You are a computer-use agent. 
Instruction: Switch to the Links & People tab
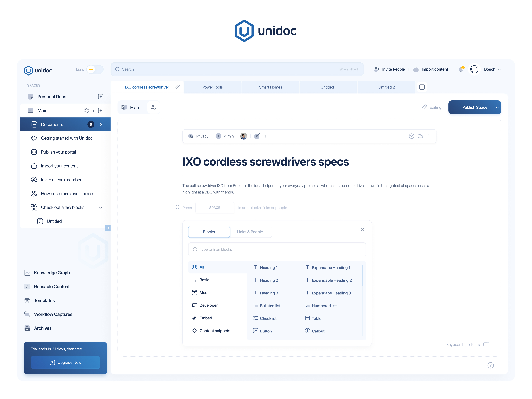pyautogui.click(x=250, y=231)
